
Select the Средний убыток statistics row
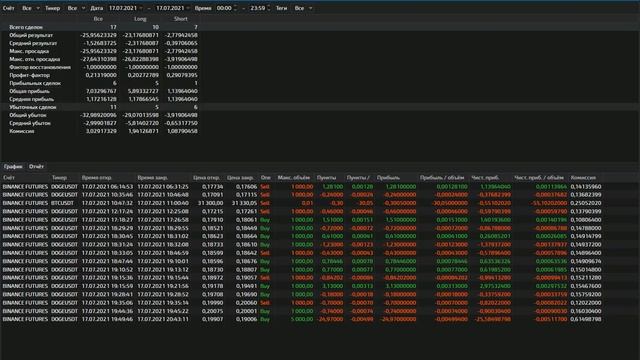coord(100,123)
